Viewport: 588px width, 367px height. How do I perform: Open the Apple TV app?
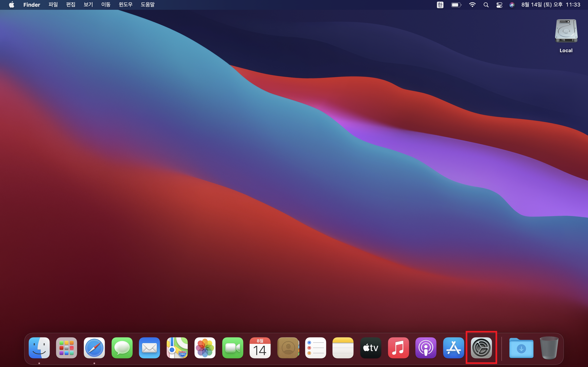[x=371, y=348]
